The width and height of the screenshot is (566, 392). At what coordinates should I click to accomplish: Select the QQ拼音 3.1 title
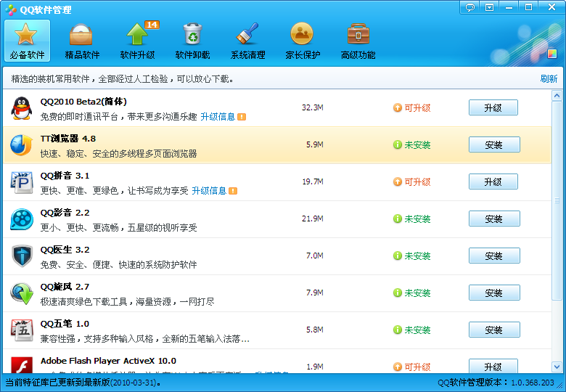pyautogui.click(x=65, y=176)
